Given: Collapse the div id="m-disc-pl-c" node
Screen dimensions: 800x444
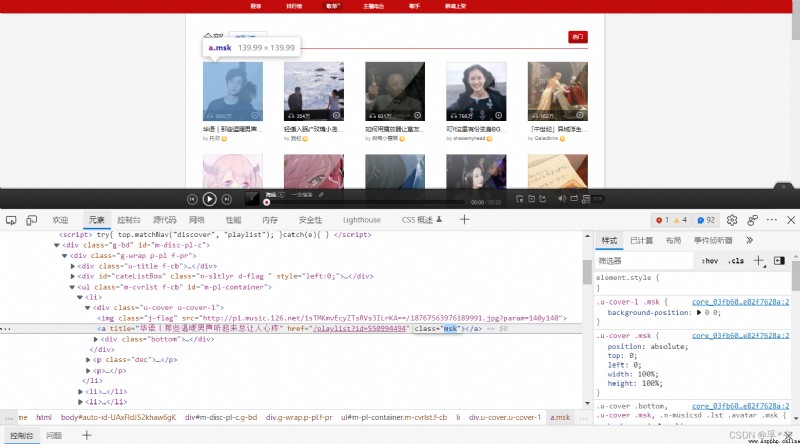Looking at the screenshot, I should [x=57, y=245].
